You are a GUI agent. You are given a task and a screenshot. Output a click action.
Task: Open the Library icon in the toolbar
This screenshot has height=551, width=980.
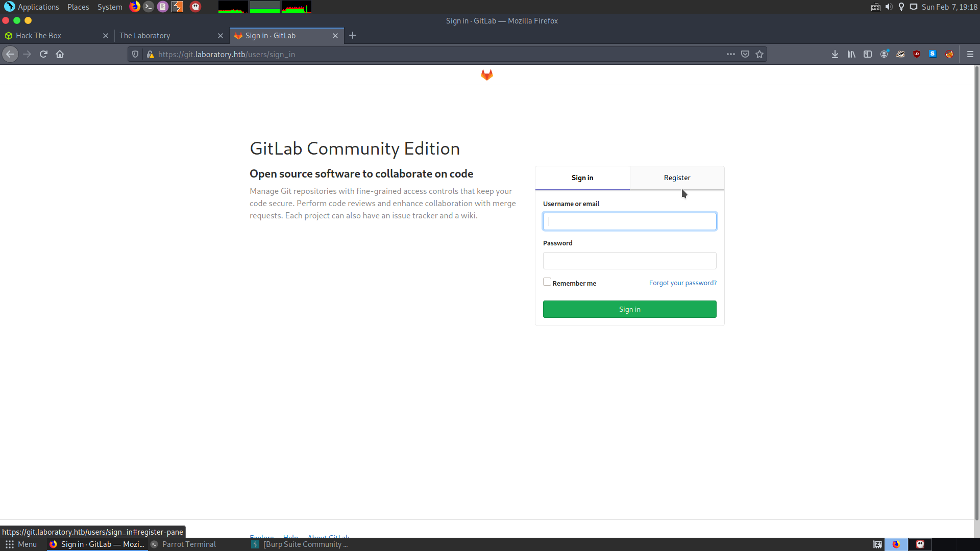click(851, 54)
